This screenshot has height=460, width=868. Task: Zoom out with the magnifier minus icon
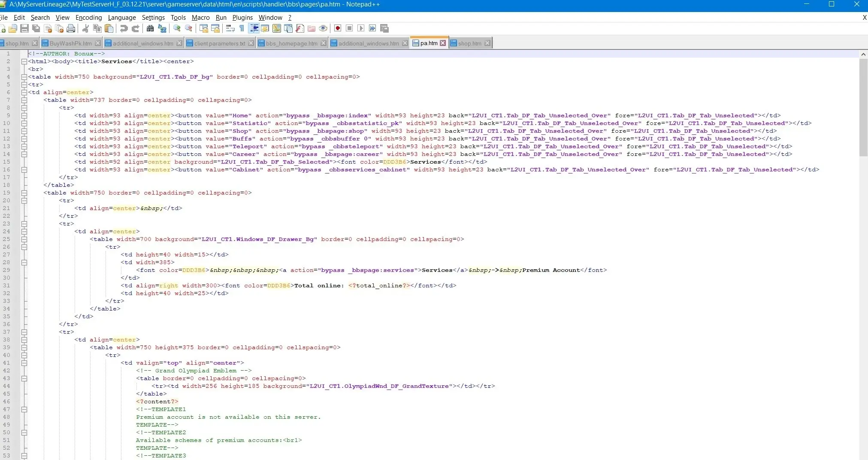188,28
